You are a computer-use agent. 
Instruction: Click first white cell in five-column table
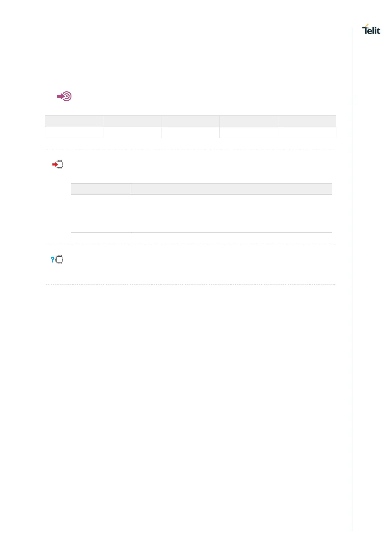pyautogui.click(x=74, y=132)
